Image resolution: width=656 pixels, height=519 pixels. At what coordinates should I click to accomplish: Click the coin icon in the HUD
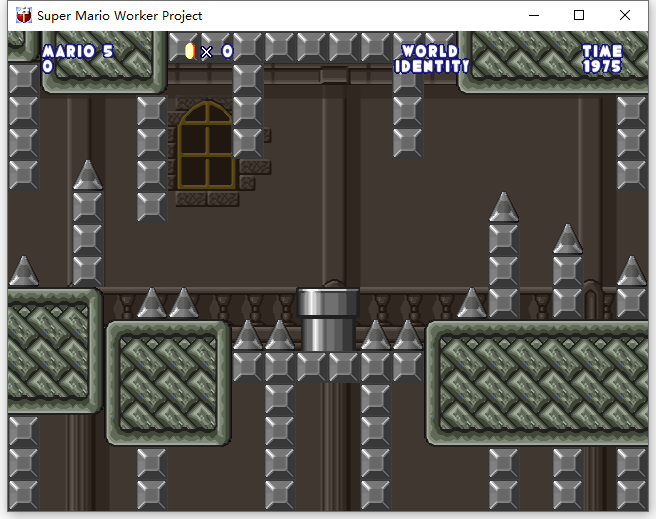pyautogui.click(x=190, y=51)
